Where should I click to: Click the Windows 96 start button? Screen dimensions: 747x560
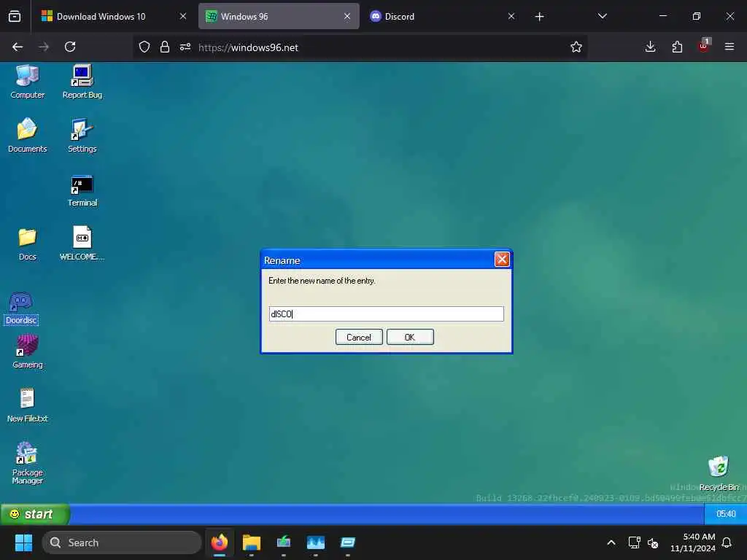tap(35, 514)
